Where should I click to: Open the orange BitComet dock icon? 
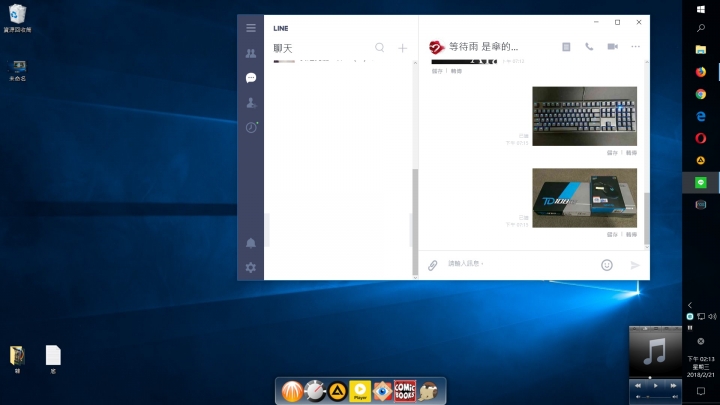coord(292,391)
